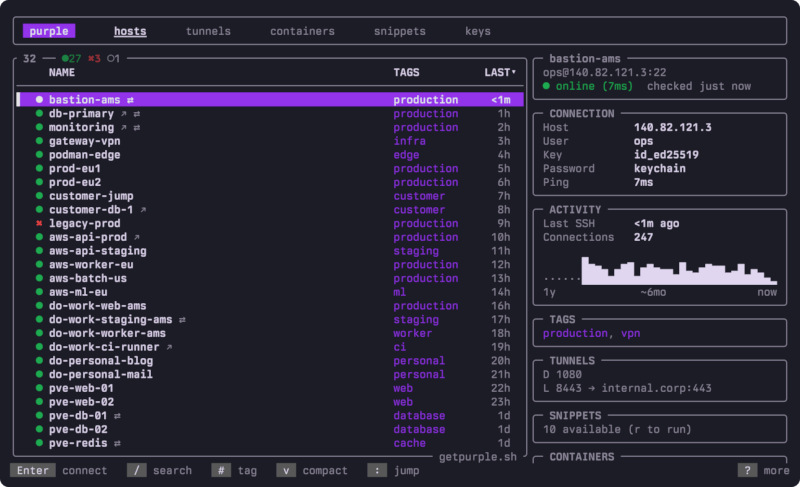Image resolution: width=800 pixels, height=487 pixels.
Task: Click the tunnel icon by do-work-staging-ams
Action: [x=182, y=320]
